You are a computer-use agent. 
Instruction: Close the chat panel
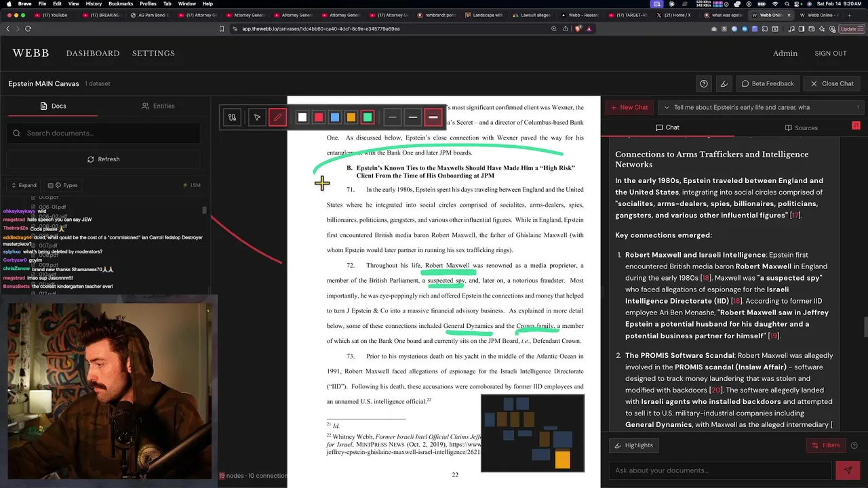click(832, 83)
